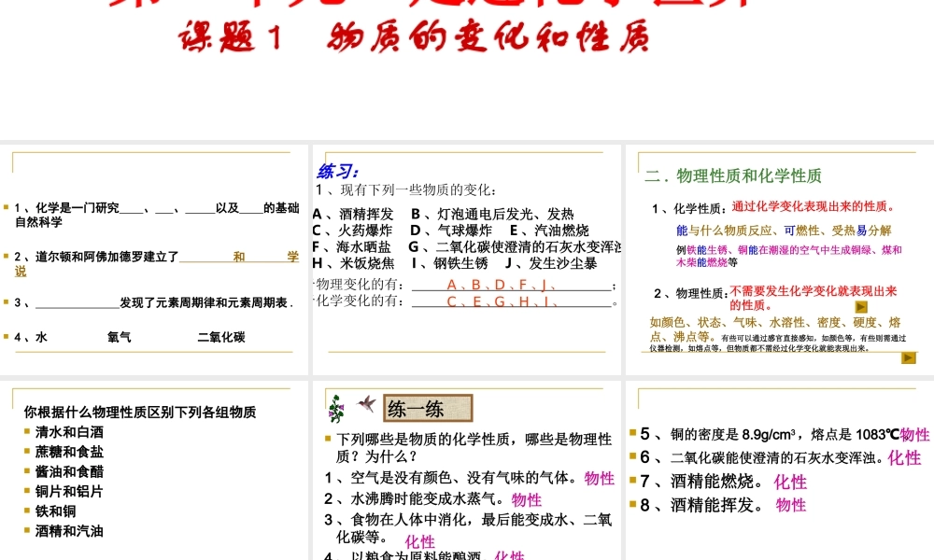Image resolution: width=934 pixels, height=560 pixels.
Task: Click the bullet 蔗糖和食盐
Action: tap(69, 451)
